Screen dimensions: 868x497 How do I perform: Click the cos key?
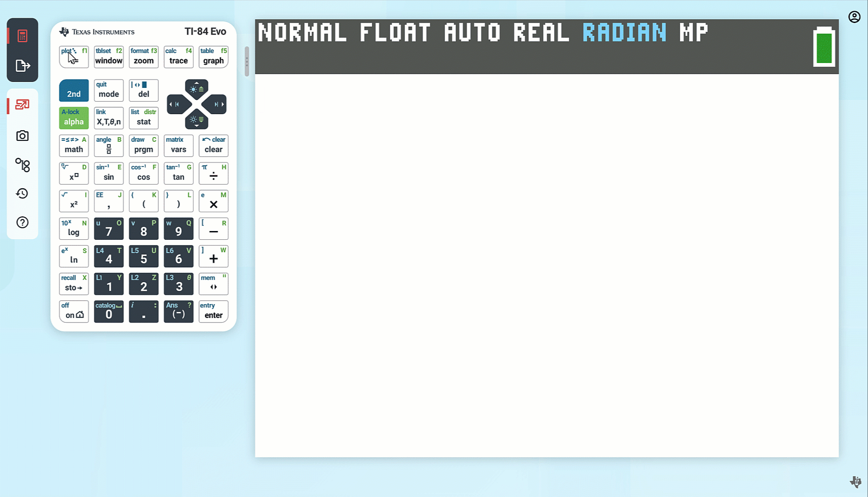[144, 173]
